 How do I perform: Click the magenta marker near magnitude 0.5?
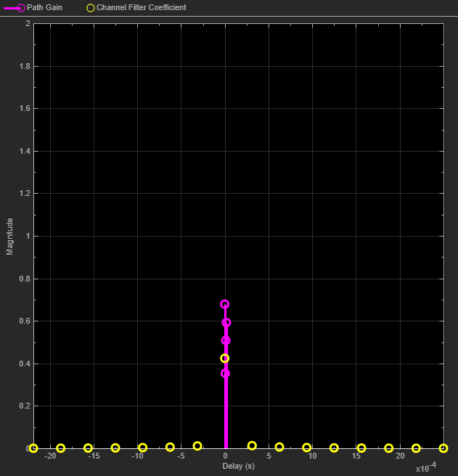click(x=226, y=340)
